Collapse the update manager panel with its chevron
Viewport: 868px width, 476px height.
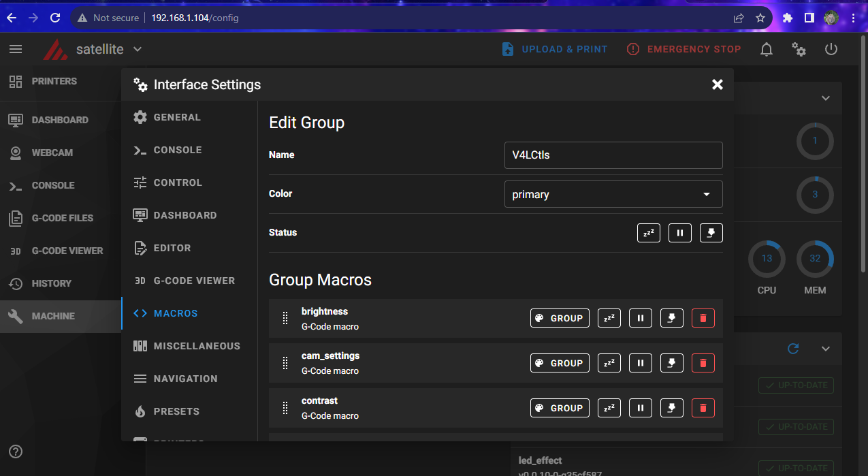(825, 349)
